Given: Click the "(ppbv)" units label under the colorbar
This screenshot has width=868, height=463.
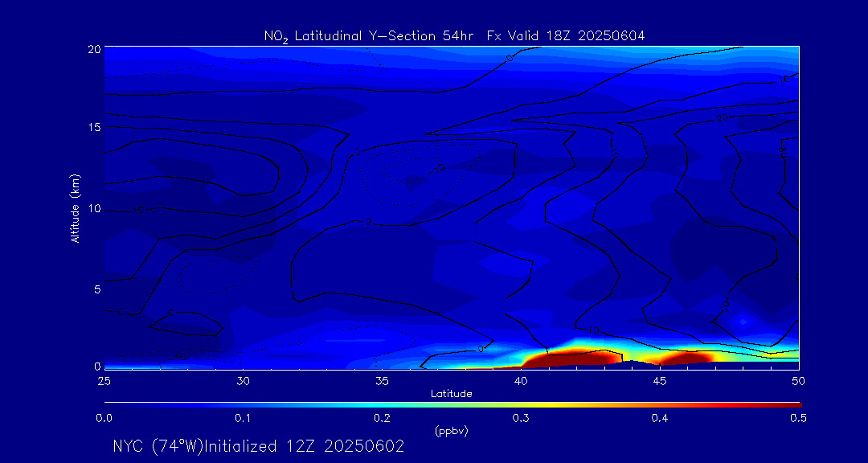Looking at the screenshot, I should [452, 432].
